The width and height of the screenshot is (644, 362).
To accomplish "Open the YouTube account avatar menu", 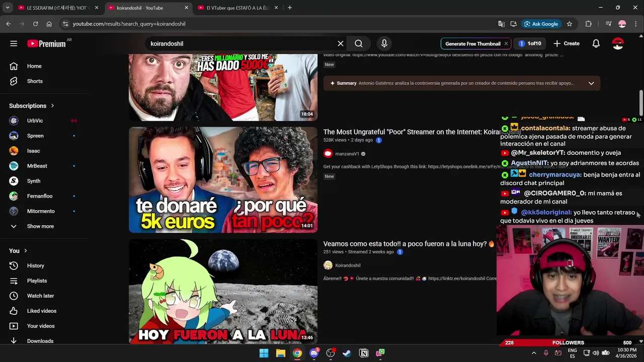I will tap(618, 44).
